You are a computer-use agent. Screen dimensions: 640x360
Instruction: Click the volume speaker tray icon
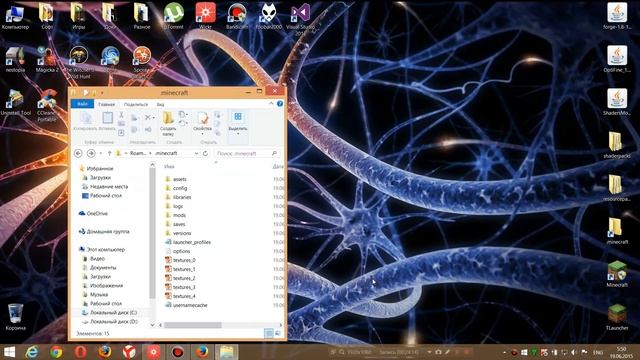574,352
